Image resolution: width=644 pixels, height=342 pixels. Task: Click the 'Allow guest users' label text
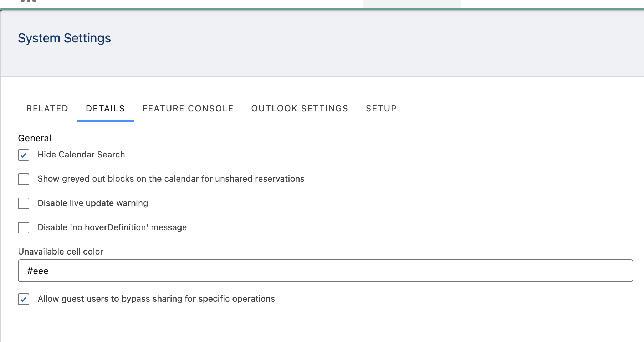tap(156, 299)
